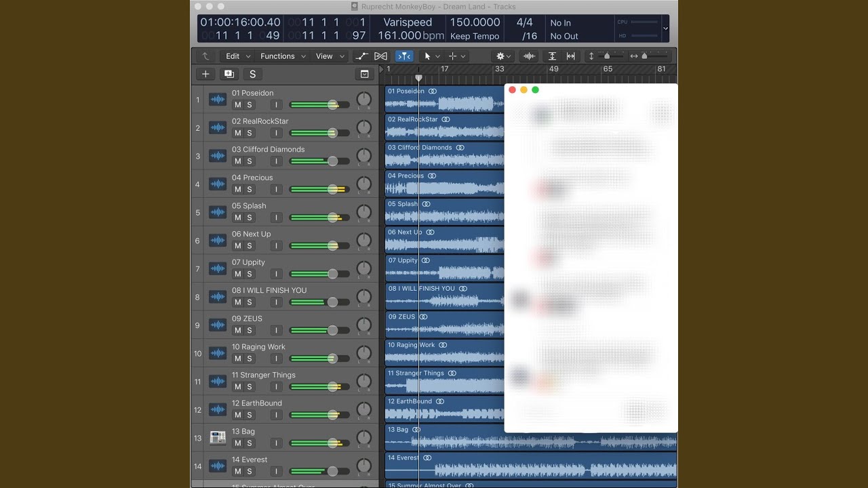Click the loop icon on 03 Clifford Diamonds region
The image size is (868, 488).
pos(460,147)
